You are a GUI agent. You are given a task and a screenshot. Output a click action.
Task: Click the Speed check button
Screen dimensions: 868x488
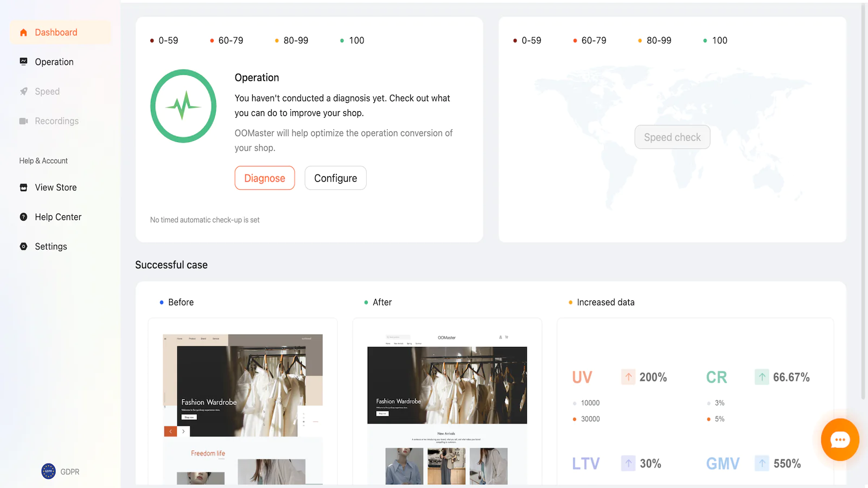pyautogui.click(x=672, y=137)
